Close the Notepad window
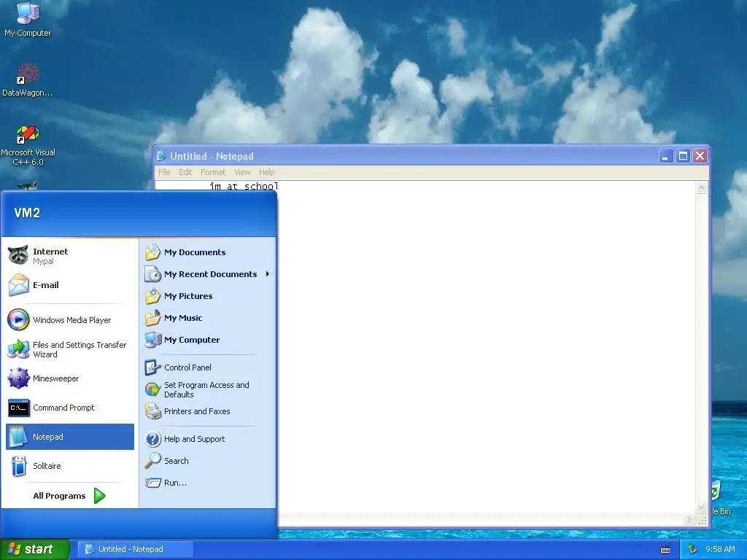747x560 pixels. click(x=700, y=156)
